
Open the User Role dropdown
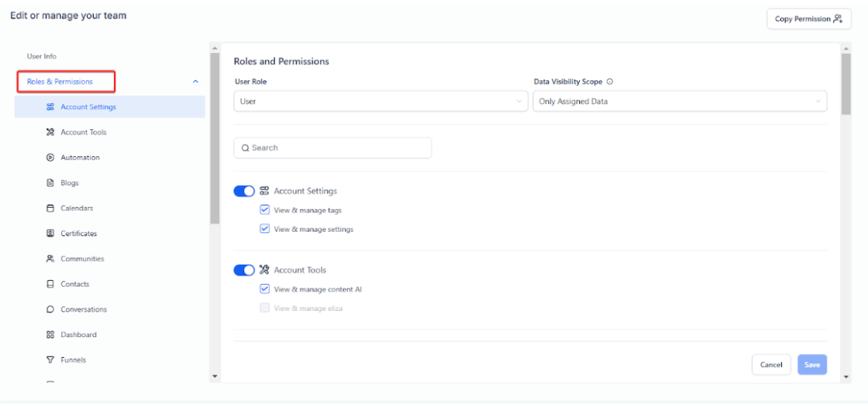[x=380, y=102]
